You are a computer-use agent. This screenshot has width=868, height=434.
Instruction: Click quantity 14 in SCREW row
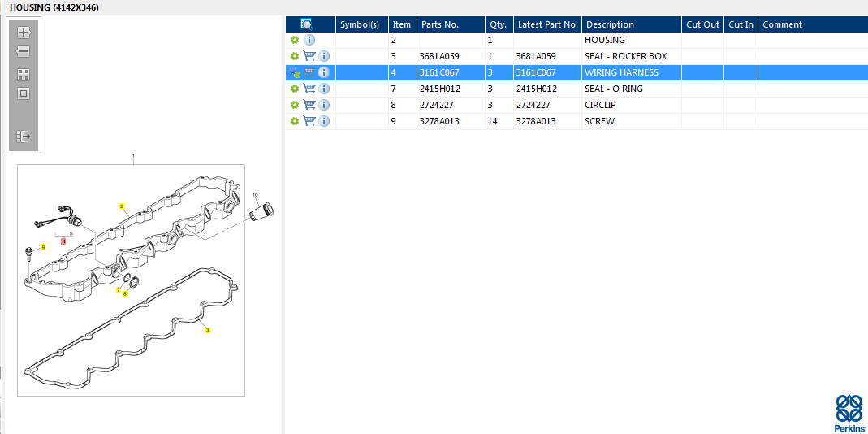[x=491, y=121]
